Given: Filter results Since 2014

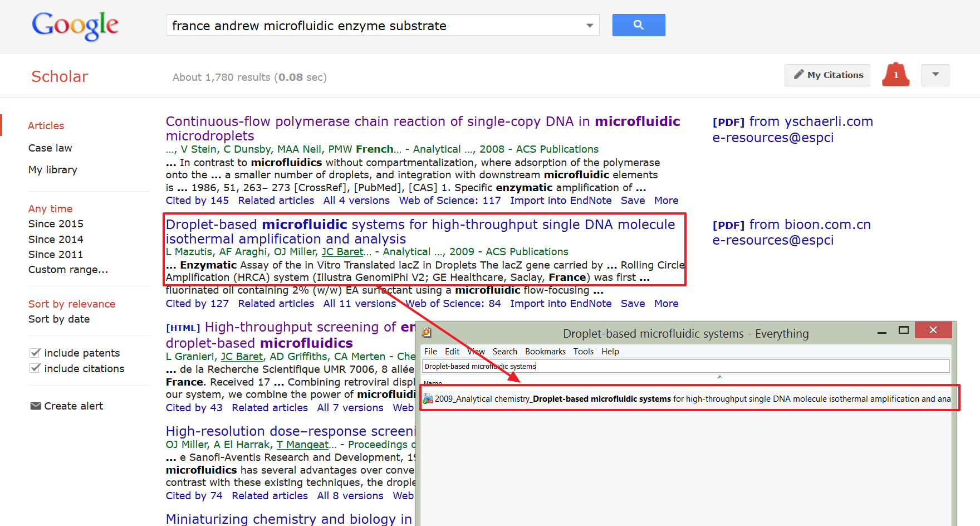Looking at the screenshot, I should (56, 240).
